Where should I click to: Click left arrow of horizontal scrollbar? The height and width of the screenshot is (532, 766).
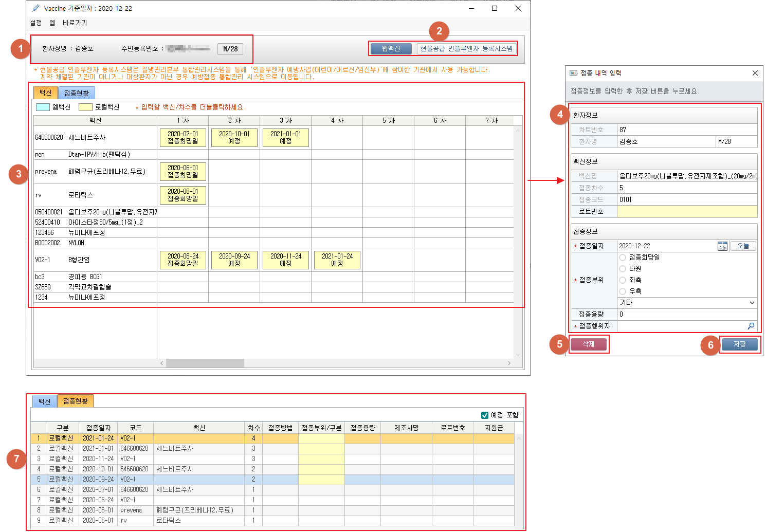click(x=162, y=363)
